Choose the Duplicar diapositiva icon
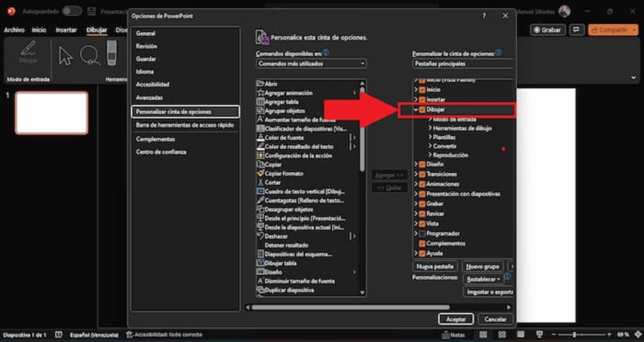644x342 pixels. [x=260, y=290]
